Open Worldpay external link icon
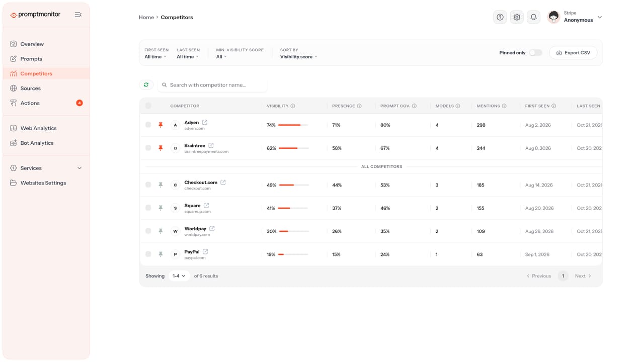The height and width of the screenshot is (362, 644). pyautogui.click(x=212, y=228)
